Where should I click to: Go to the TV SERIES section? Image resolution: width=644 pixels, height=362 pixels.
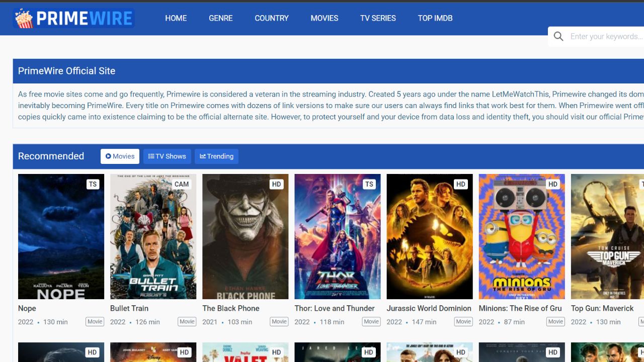click(378, 18)
